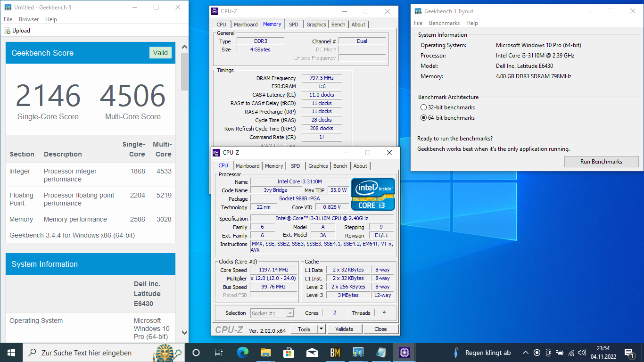Open the Socket #1 selection dropdown in CPU-Z
Image resolution: width=644 pixels, height=362 pixels.
[x=272, y=313]
